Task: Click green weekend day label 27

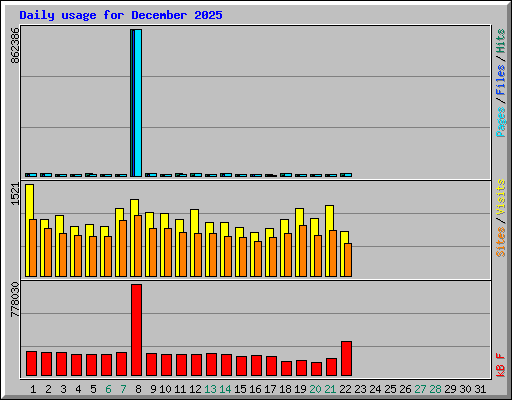Action: 420,389
